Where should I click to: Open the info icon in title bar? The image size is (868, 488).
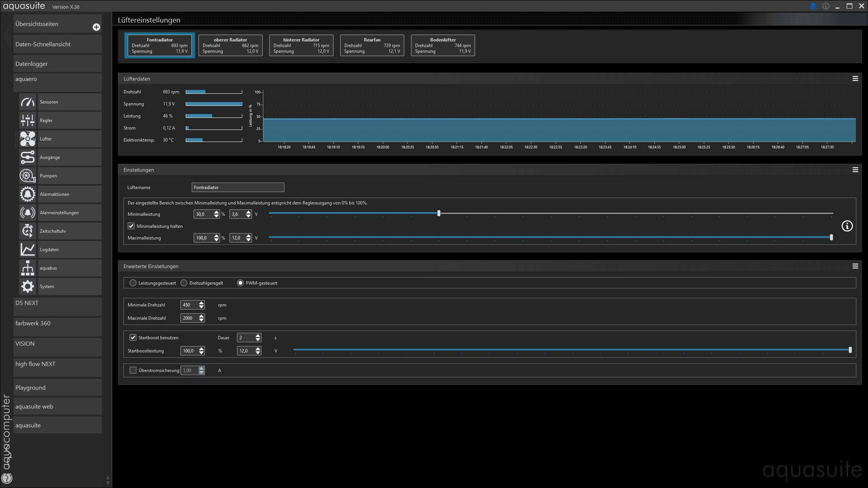click(x=826, y=6)
